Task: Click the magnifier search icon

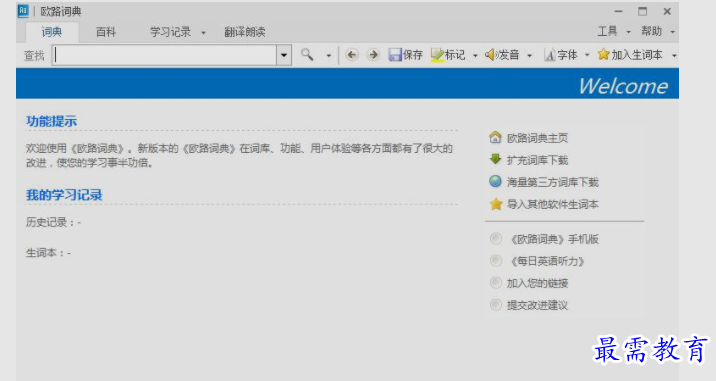Action: (307, 55)
